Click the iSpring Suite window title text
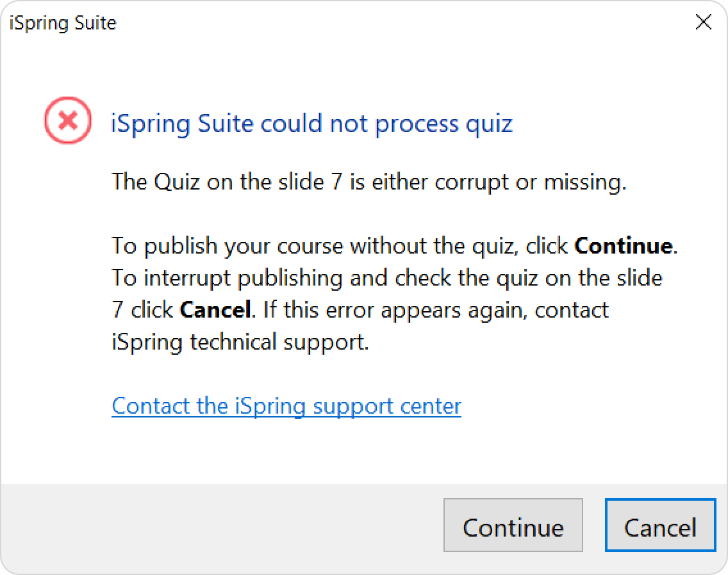Screen dimensions: 728x575 (63, 23)
